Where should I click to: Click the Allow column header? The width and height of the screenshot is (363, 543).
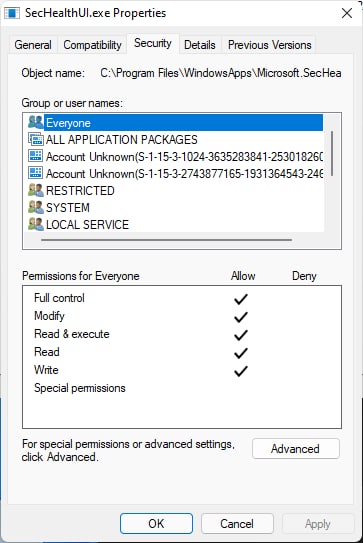point(243,276)
